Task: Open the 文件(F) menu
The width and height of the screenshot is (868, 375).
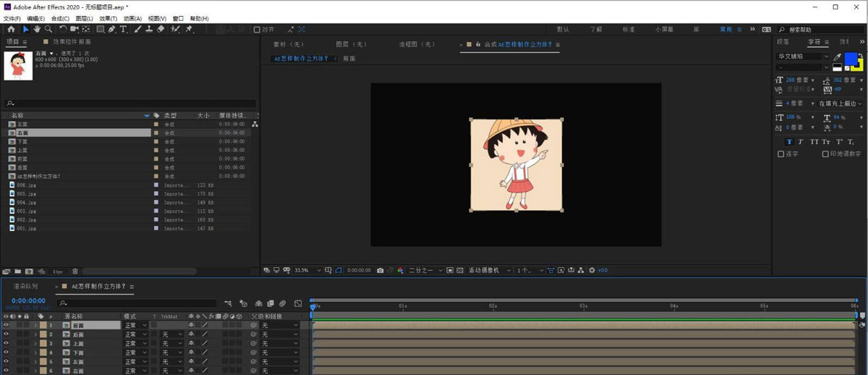Action: (13, 18)
